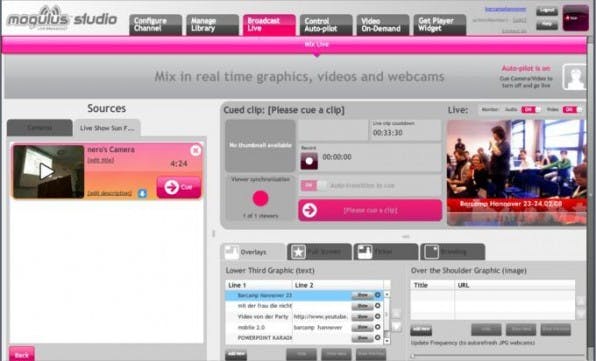Delete the first lower third row
Viewport: 596px width, 361px height.
click(377, 295)
